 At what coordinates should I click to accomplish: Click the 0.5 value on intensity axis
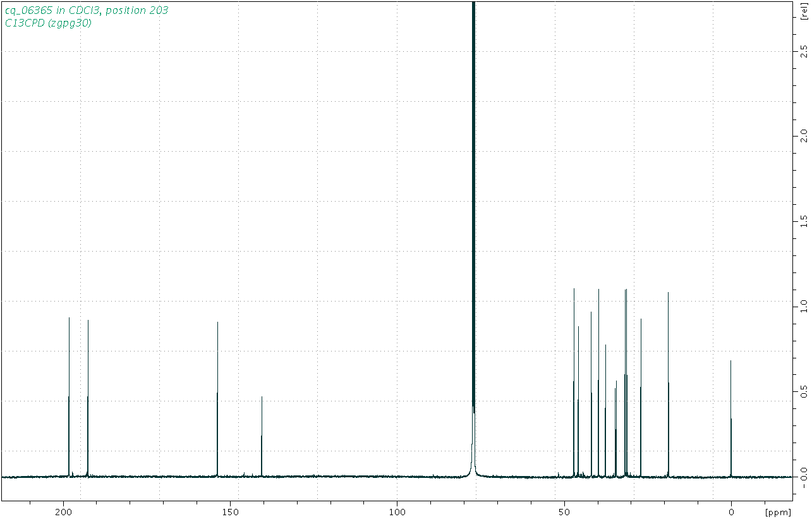point(803,391)
